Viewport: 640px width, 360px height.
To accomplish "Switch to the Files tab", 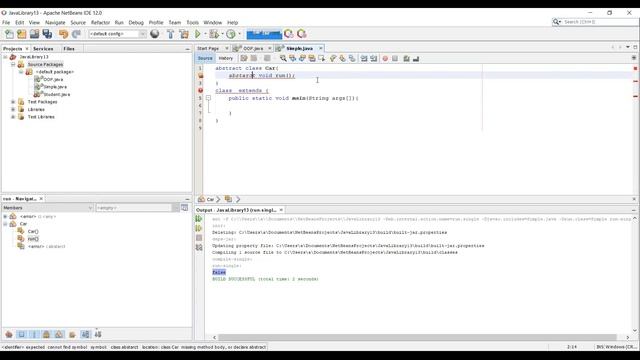I will click(x=69, y=49).
